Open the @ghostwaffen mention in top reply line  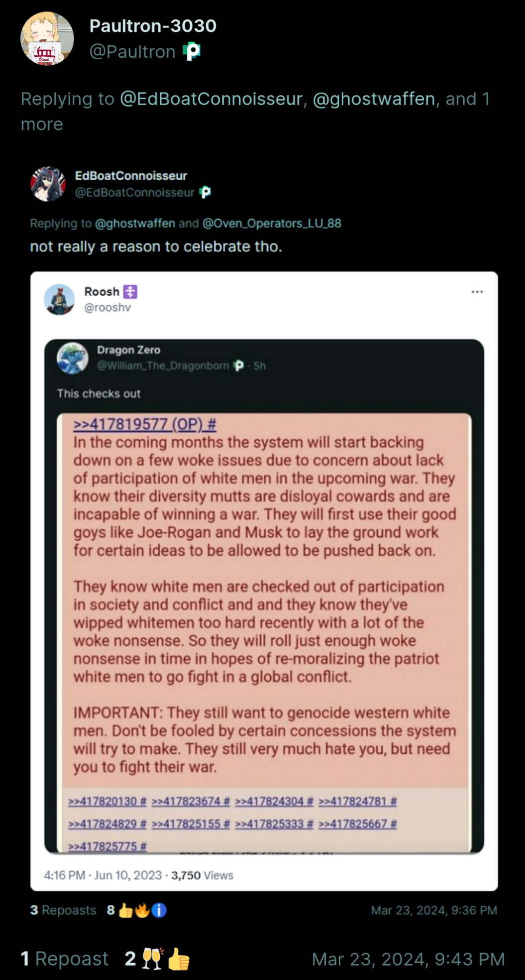pos(374,99)
